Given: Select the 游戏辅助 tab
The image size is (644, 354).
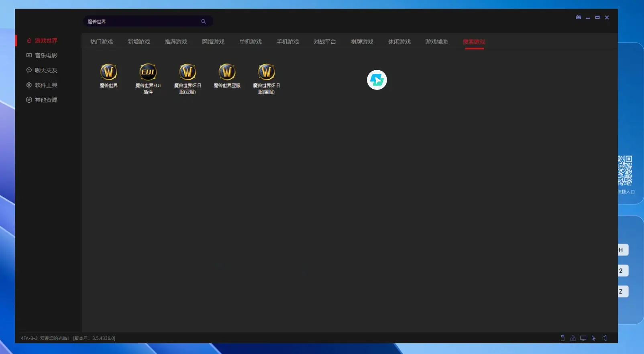Looking at the screenshot, I should coord(436,42).
